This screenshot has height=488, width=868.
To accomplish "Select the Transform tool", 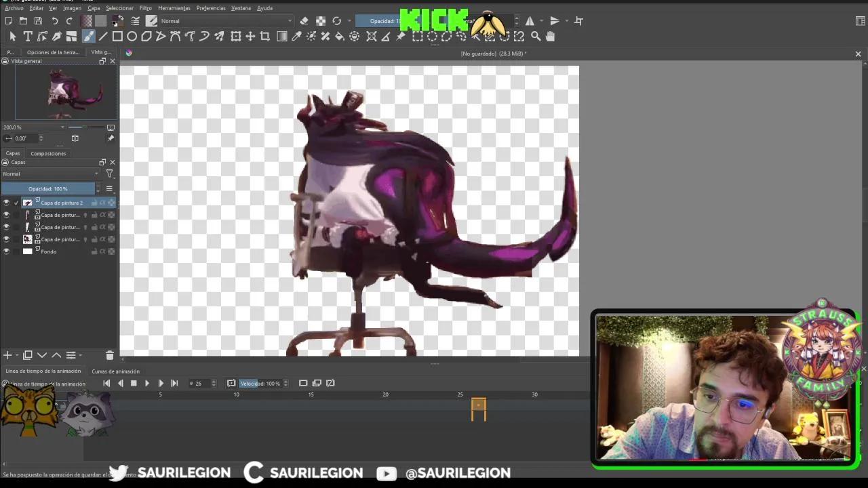I will (x=236, y=37).
